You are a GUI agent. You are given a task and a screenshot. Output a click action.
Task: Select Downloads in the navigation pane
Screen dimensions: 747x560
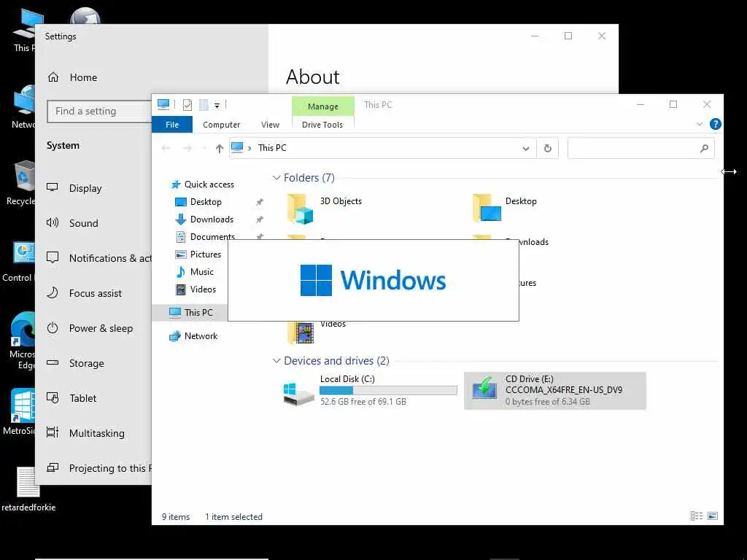point(212,219)
